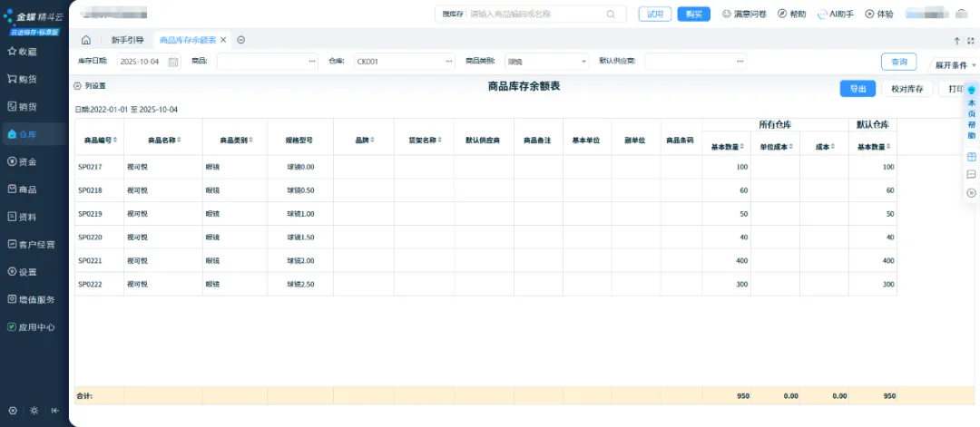The width and height of the screenshot is (980, 427).
Task: Open 列设置 column settings
Action: 90,86
